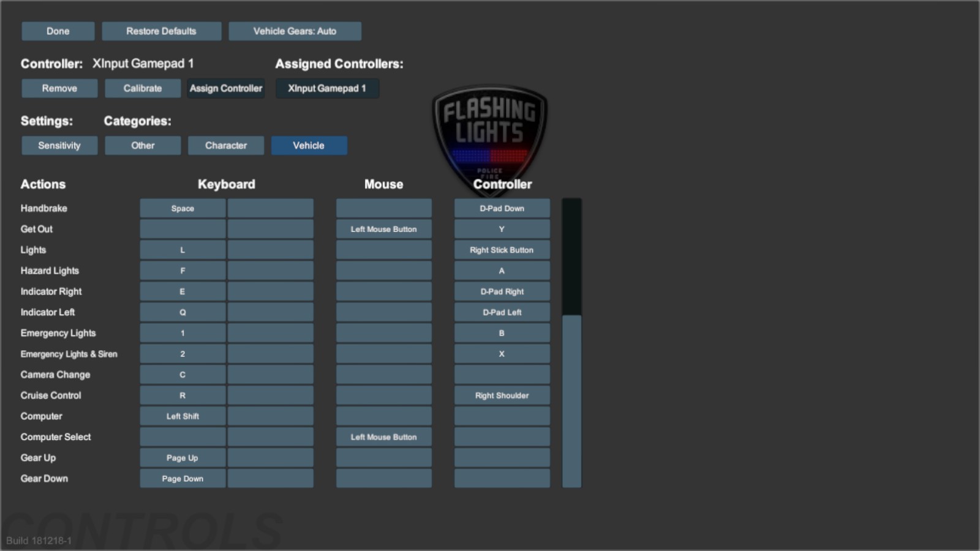Image resolution: width=980 pixels, height=551 pixels.
Task: Remove the XInput Gamepad 1 controller
Action: coord(59,88)
